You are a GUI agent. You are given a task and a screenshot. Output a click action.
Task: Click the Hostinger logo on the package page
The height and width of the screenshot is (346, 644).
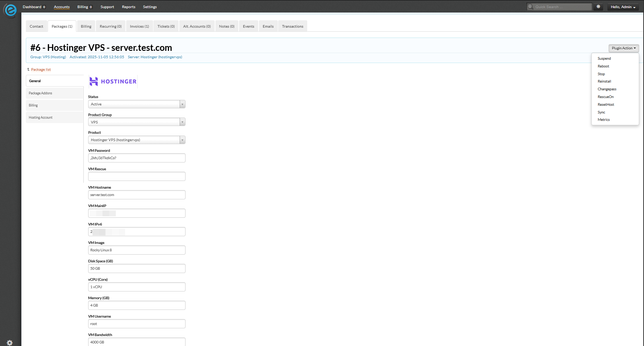(112, 81)
